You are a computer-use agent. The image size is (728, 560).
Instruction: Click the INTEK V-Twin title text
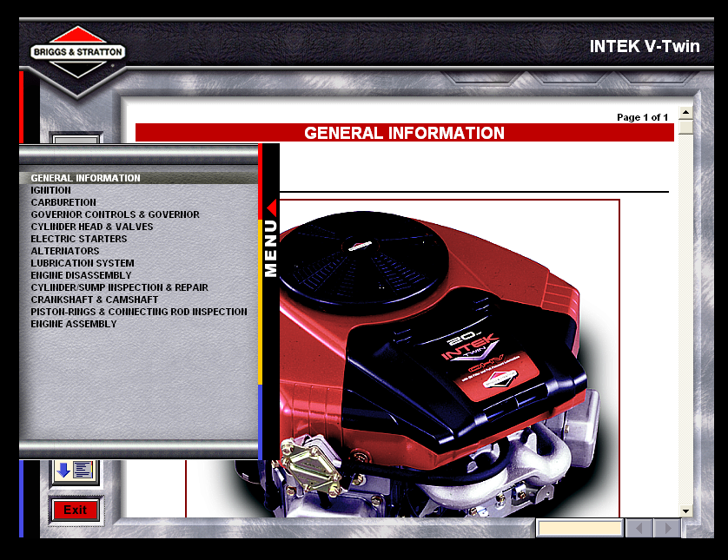pyautogui.click(x=645, y=46)
